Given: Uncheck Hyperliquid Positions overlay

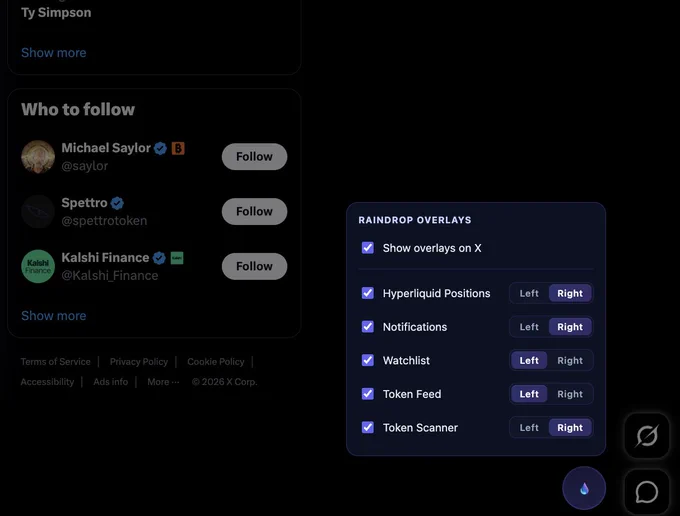Looking at the screenshot, I should [368, 293].
